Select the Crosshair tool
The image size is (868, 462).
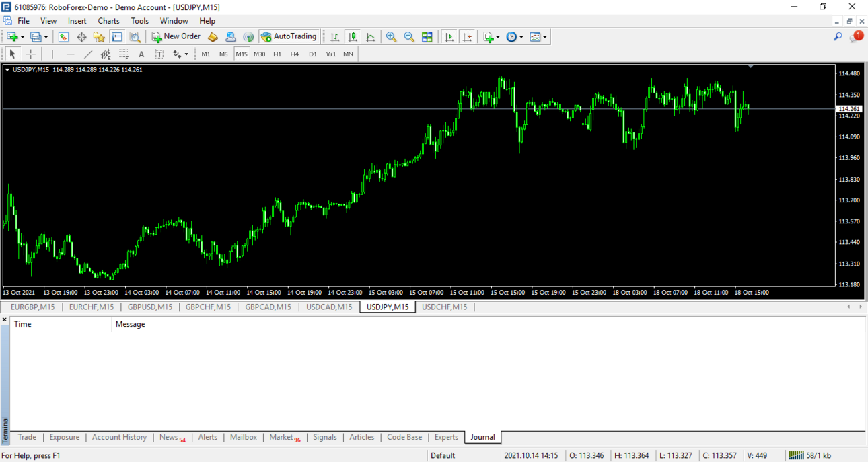click(x=30, y=54)
